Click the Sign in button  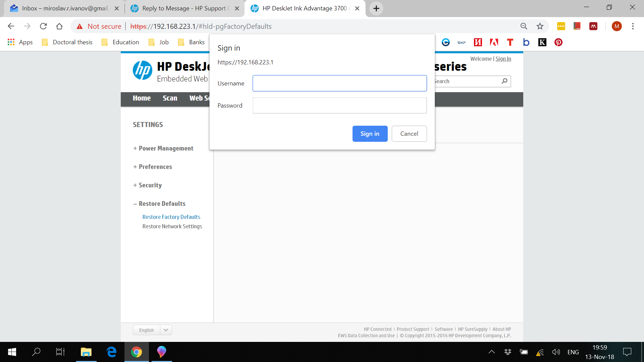point(370,133)
